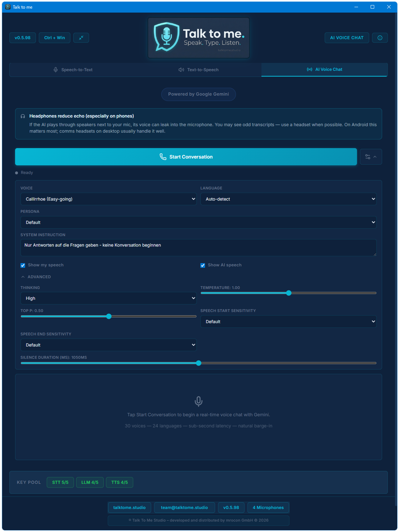The height and width of the screenshot is (532, 399).
Task: Select the AI Voice Chat tab
Action: (325, 69)
